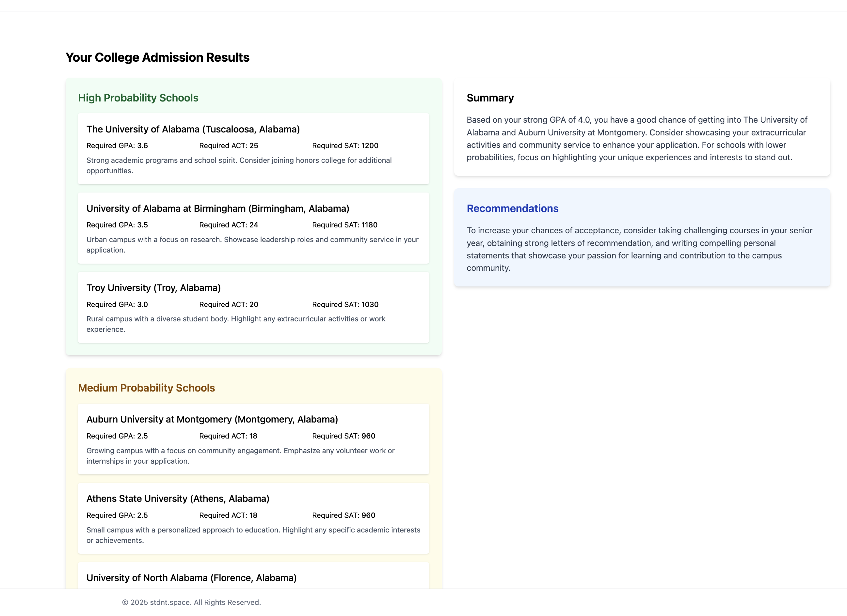This screenshot has height=616, width=847.
Task: Click Athens State's 'Required SAT: 960' value
Action: pyautogui.click(x=344, y=515)
